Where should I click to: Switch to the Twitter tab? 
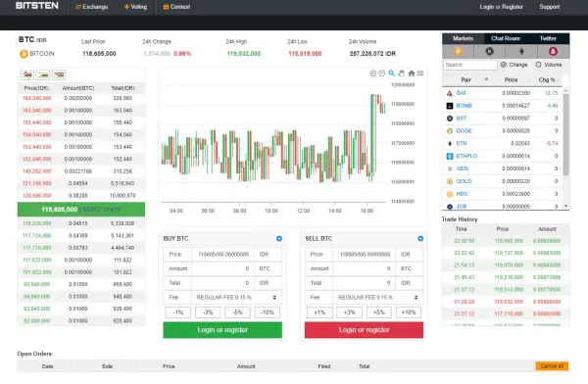(548, 38)
